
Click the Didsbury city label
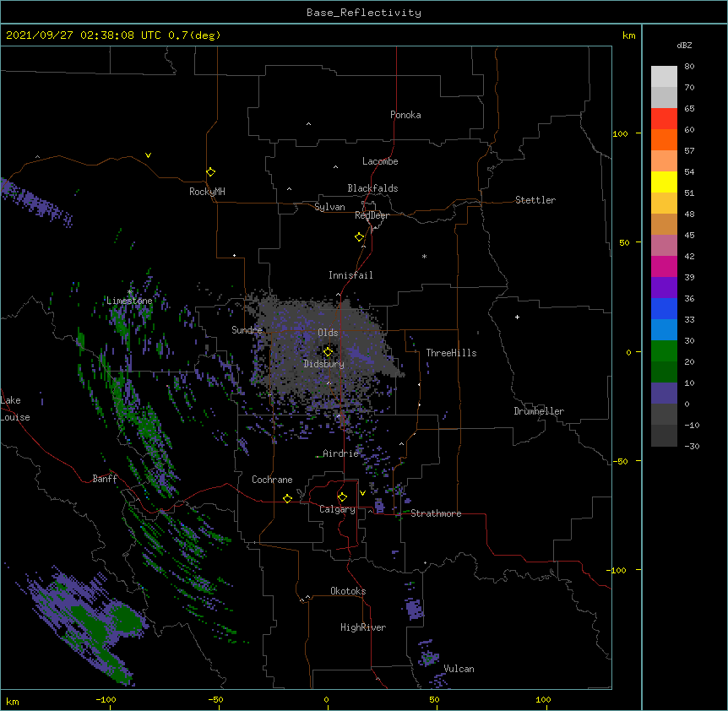[x=323, y=364]
